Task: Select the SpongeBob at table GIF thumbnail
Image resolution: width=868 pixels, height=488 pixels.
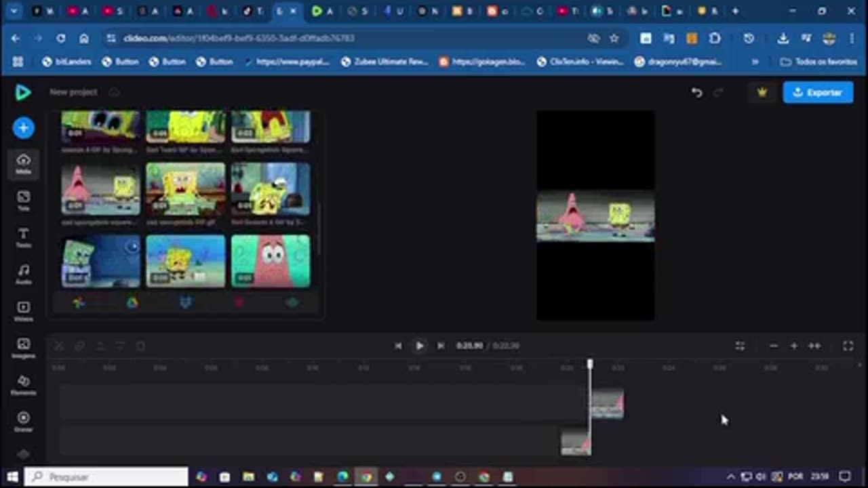Action: (185, 188)
